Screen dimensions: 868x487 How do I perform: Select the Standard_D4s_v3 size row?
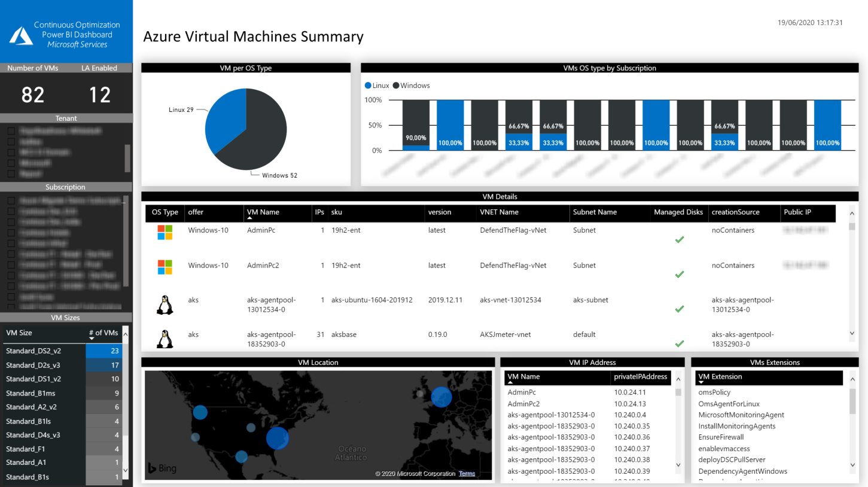[x=62, y=435]
